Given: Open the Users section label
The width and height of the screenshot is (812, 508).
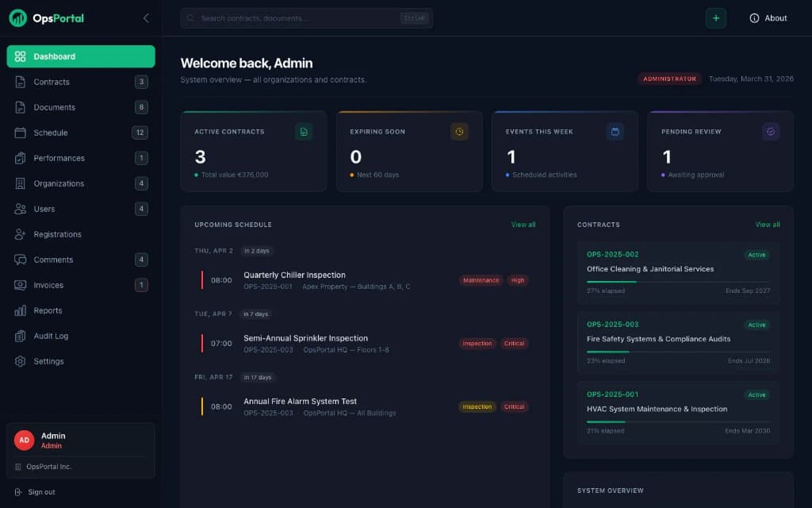Looking at the screenshot, I should (44, 209).
